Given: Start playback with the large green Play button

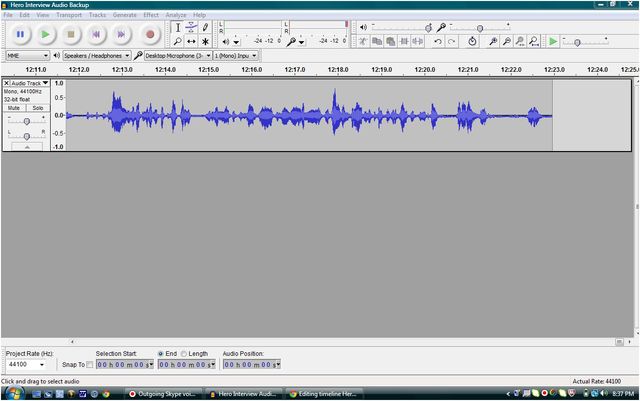Looking at the screenshot, I should [x=45, y=34].
